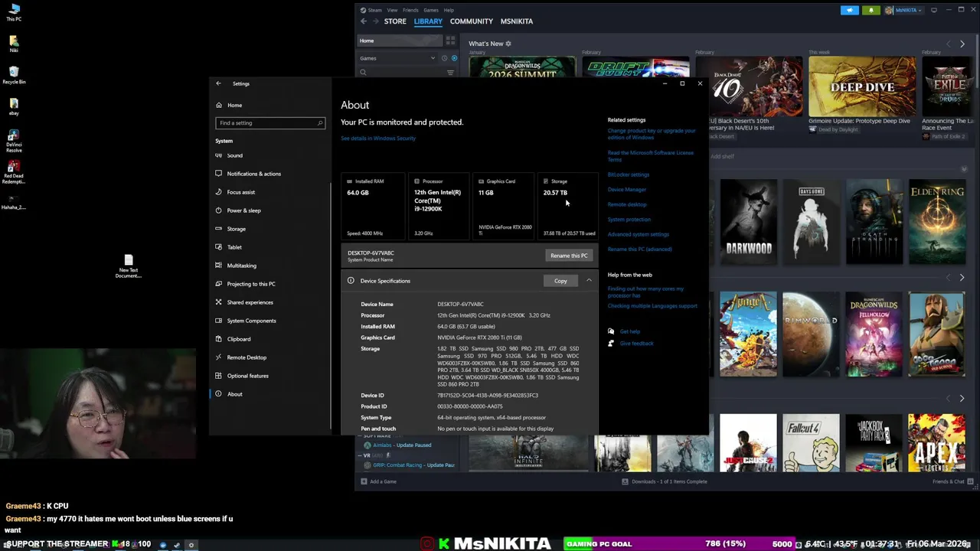Switch to the COMMUNITY tab
980x551 pixels.
472,21
